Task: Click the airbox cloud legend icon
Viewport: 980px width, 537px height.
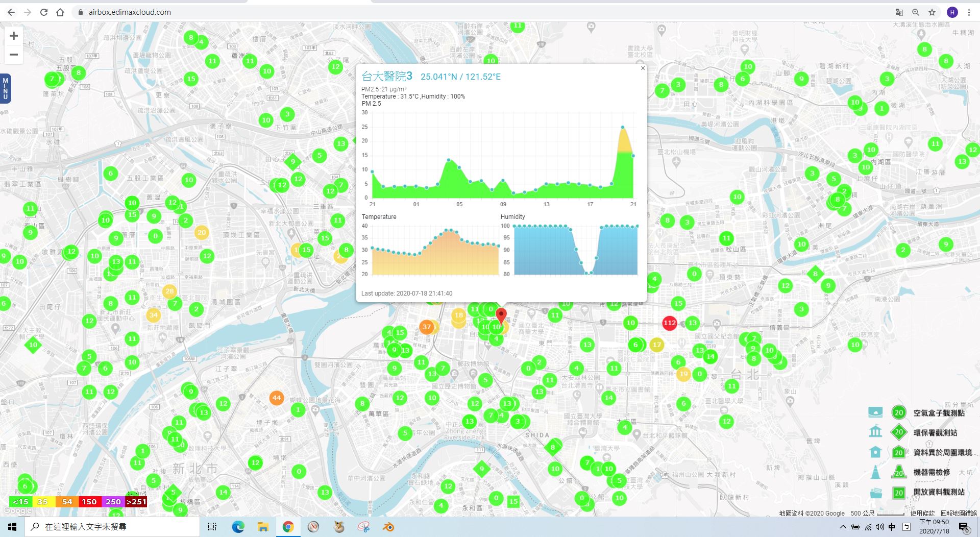Action: 875,412
